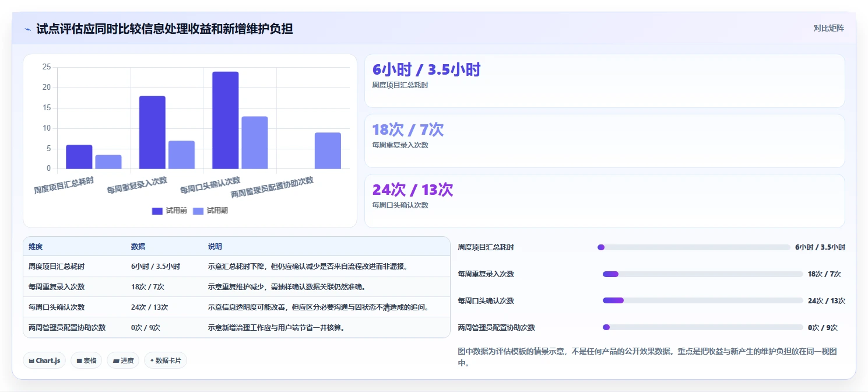Click the 试用前 bar for 每周重复录入次数
Screen dimensions: 868x392
[152, 132]
